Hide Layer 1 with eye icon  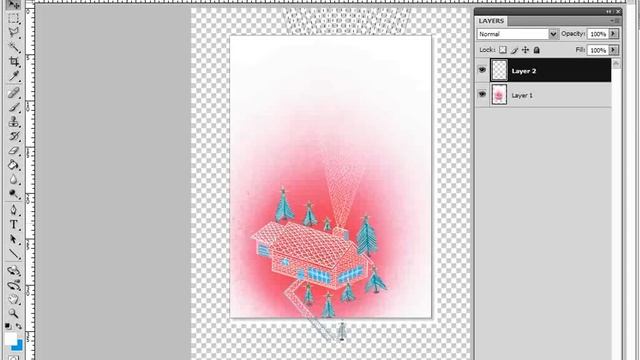(482, 94)
